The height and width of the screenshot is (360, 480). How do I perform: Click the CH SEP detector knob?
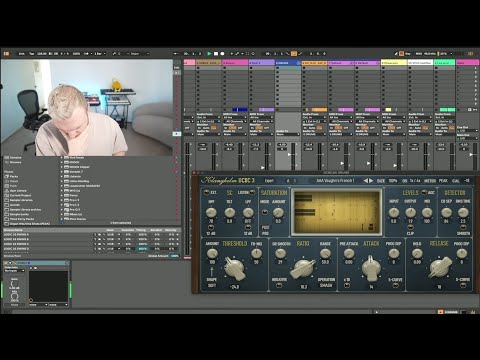click(446, 212)
